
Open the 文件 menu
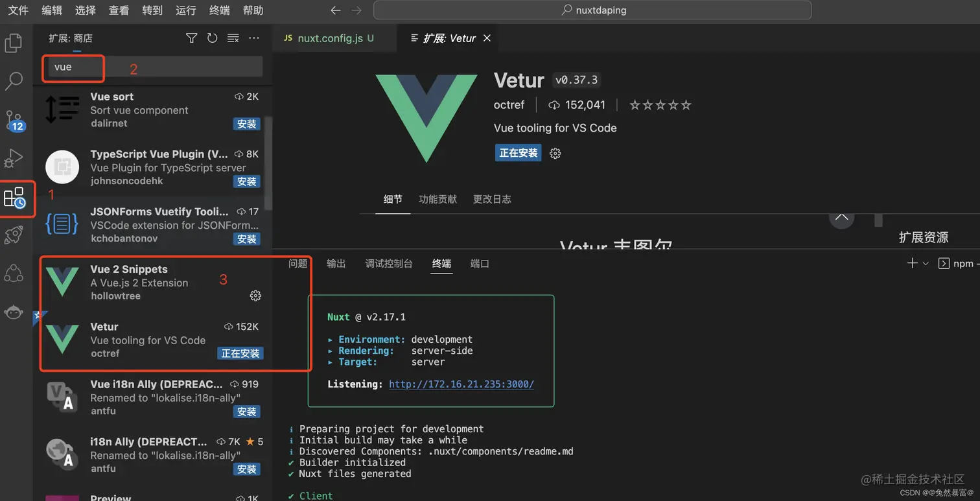(x=18, y=10)
